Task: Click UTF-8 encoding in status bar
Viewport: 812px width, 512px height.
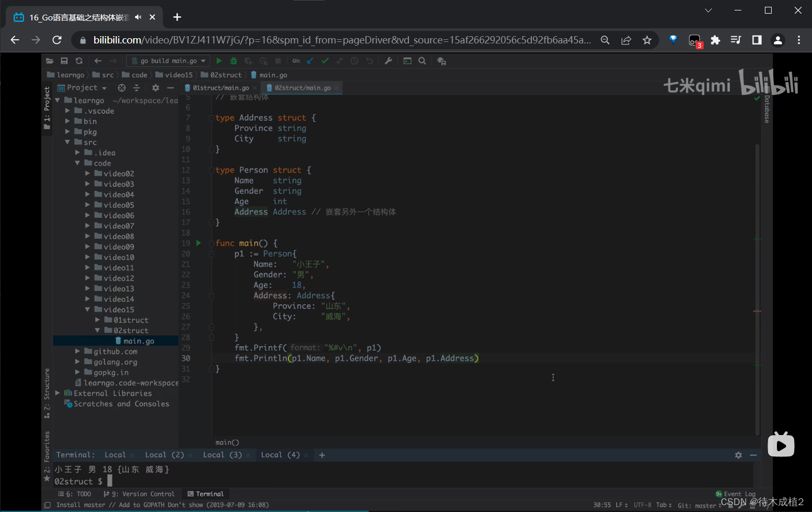Action: [x=642, y=505]
